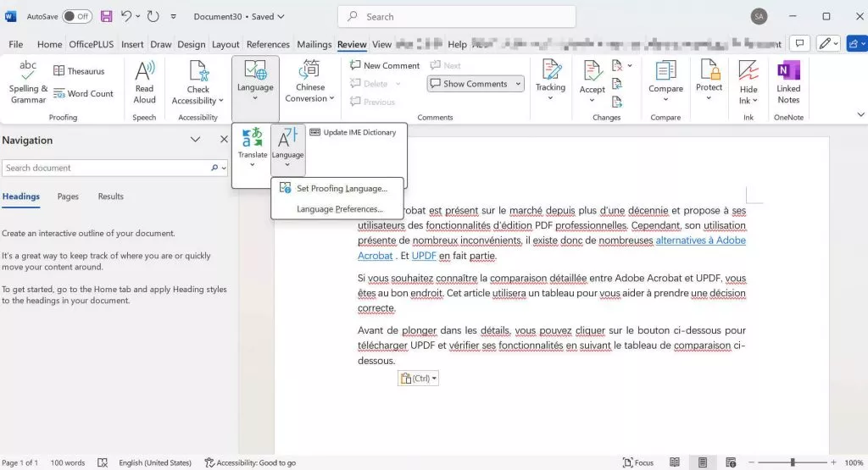
Task: Switch to Results tab in Navigation
Action: (111, 196)
